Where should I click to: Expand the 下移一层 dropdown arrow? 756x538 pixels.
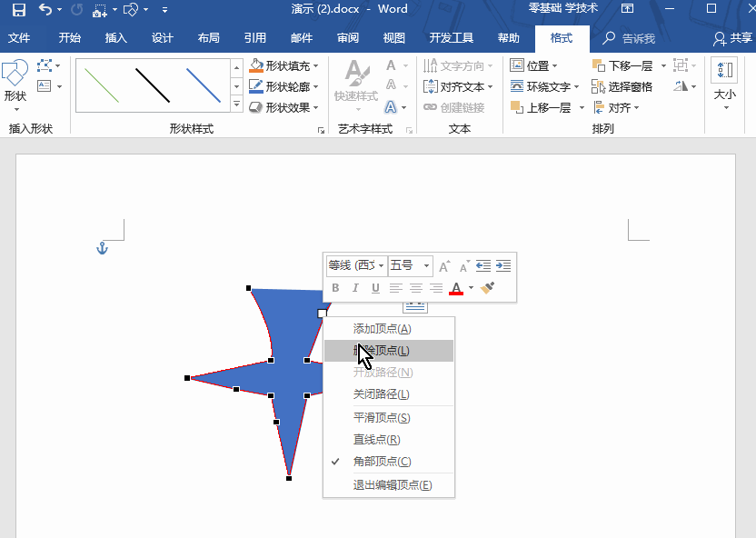tap(663, 65)
